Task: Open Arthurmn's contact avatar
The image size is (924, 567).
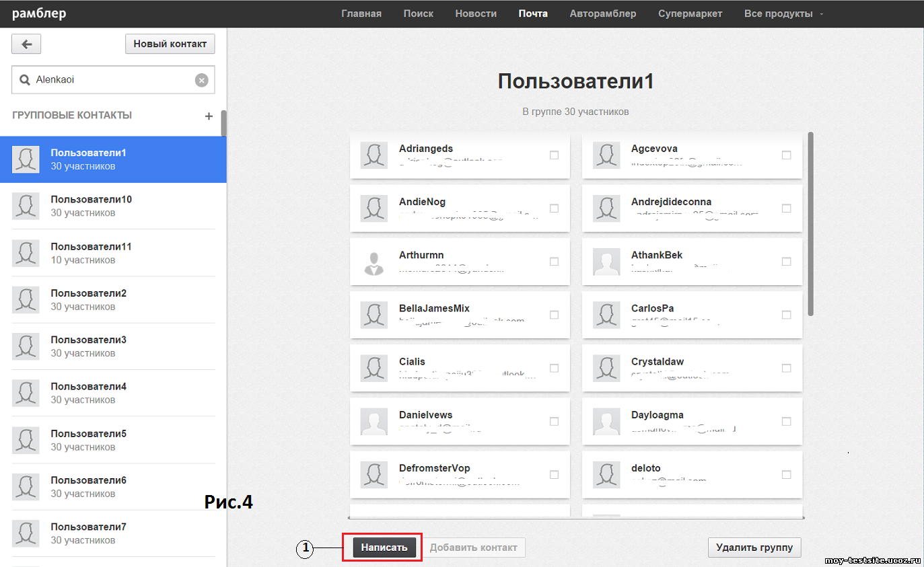Action: (374, 262)
